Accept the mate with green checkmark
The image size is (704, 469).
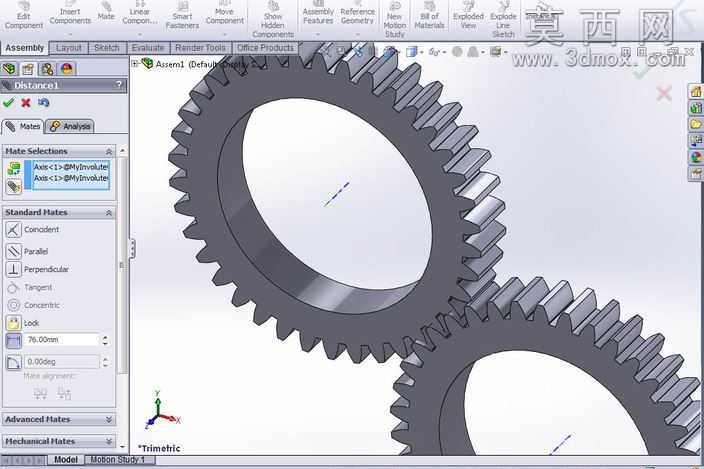click(9, 103)
